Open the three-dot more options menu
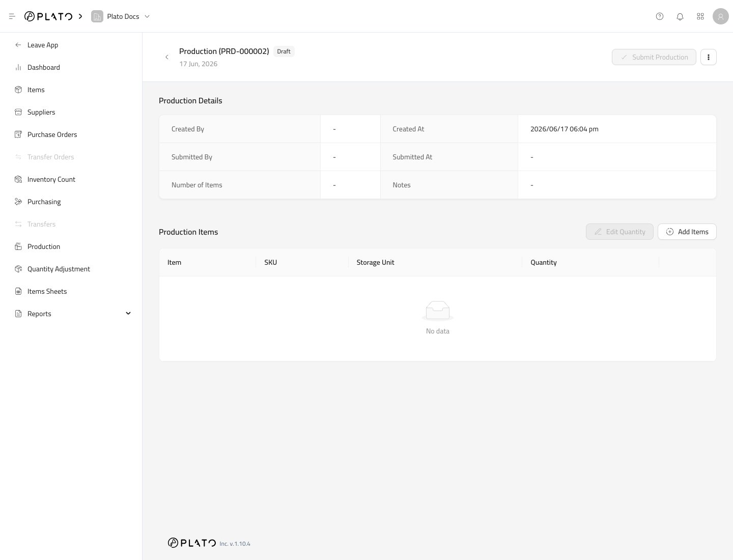The width and height of the screenshot is (733, 560). click(x=709, y=57)
